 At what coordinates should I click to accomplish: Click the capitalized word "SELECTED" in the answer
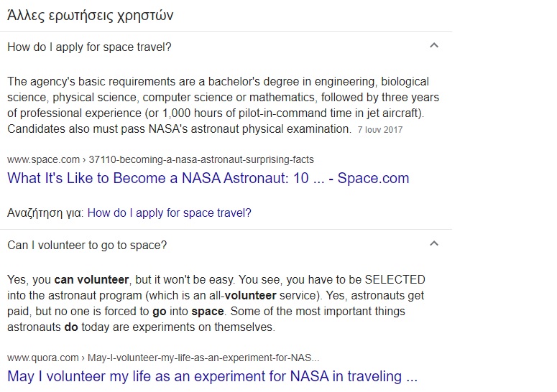pyautogui.click(x=395, y=279)
